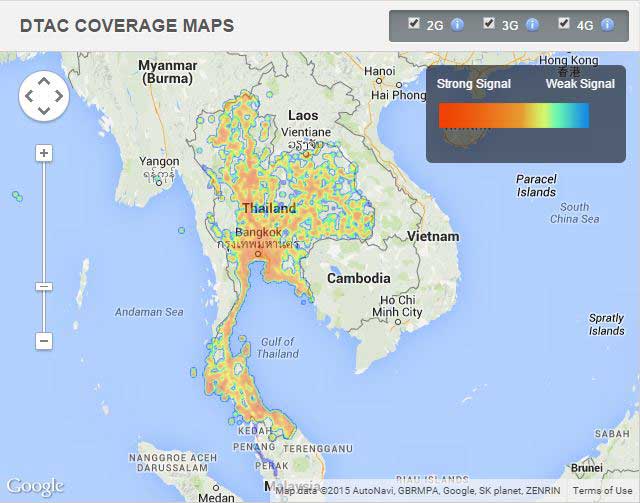Screen dimensions: 640x503
Task: Open the 3G info icon
Action: point(532,25)
